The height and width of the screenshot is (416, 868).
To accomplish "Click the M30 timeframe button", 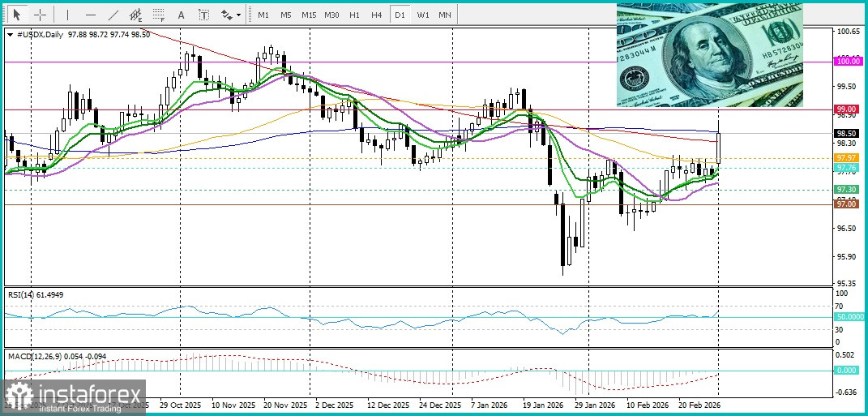I will pos(331,15).
